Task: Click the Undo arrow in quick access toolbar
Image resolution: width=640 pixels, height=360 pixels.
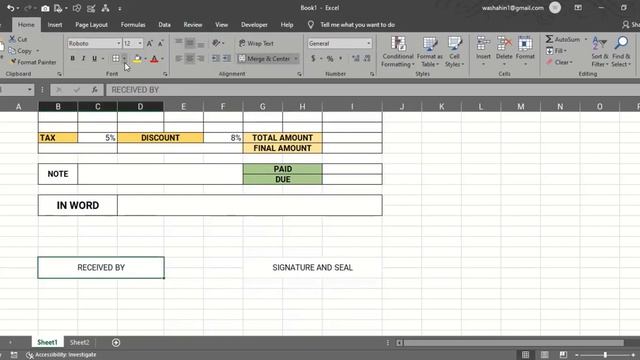Action: 10,8
